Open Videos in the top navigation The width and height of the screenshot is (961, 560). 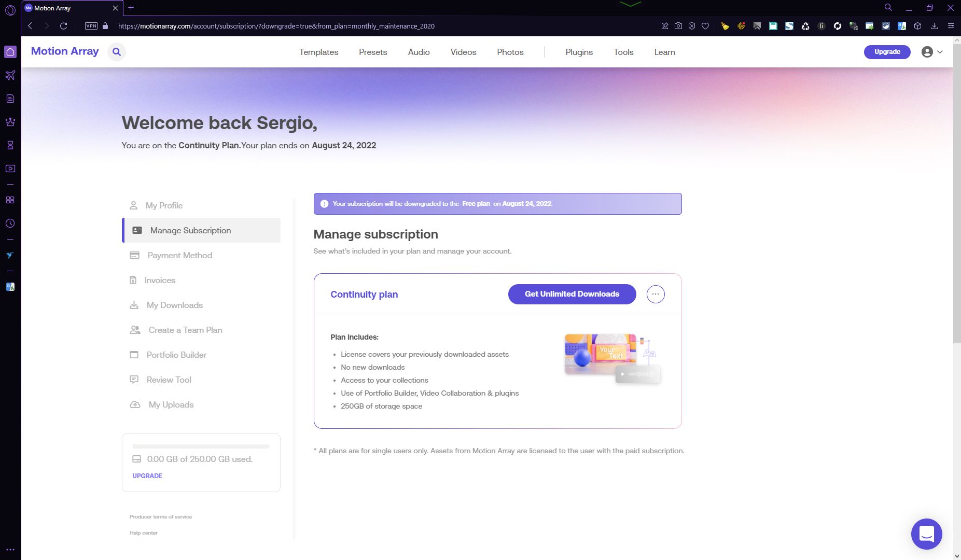point(463,52)
